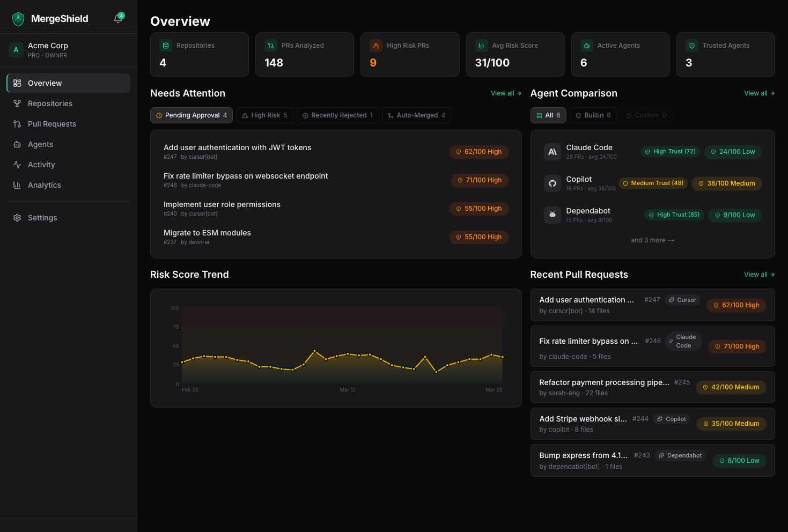This screenshot has height=532, width=788.
Task: Open the Acme Corp organization switcher
Action: (x=68, y=50)
